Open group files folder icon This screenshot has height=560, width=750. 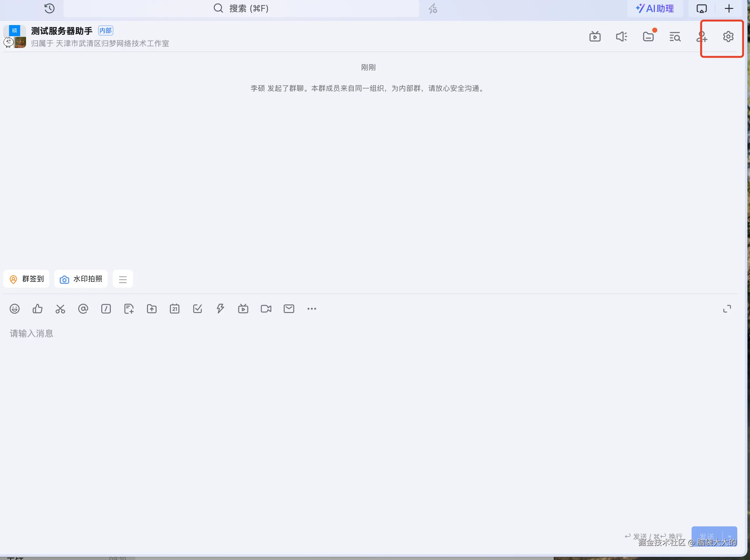point(648,36)
